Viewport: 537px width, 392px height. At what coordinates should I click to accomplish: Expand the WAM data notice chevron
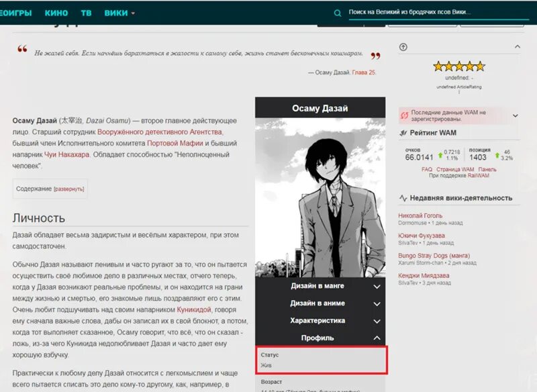point(515,115)
